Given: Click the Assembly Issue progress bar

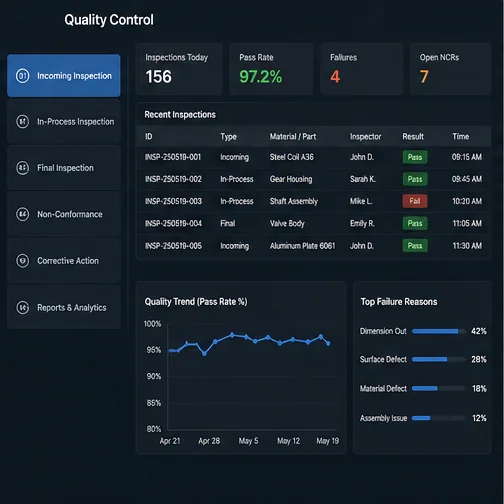Looking at the screenshot, I should pyautogui.click(x=439, y=418).
